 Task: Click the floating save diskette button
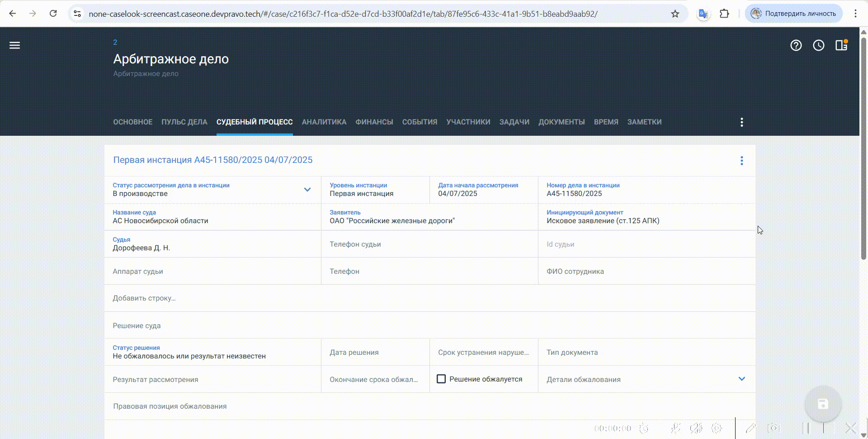pos(823,404)
